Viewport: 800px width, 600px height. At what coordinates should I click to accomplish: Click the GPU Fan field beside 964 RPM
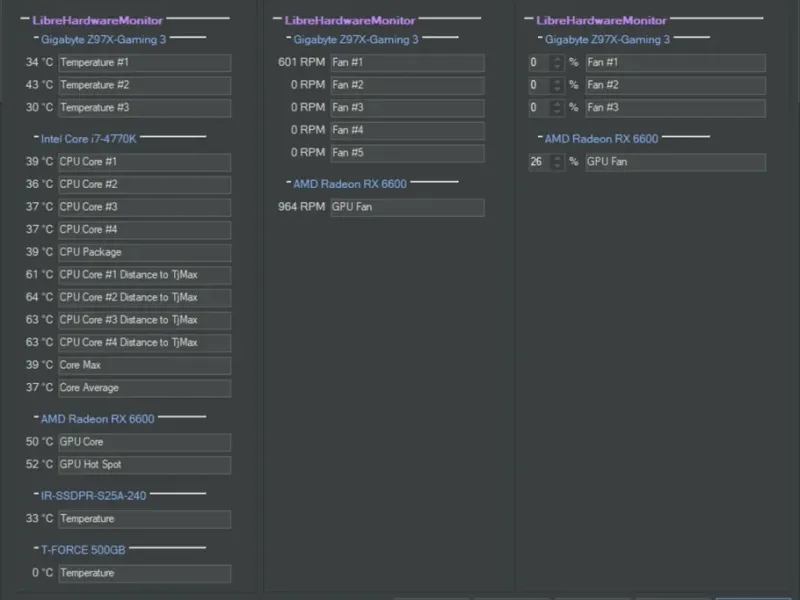[407, 207]
